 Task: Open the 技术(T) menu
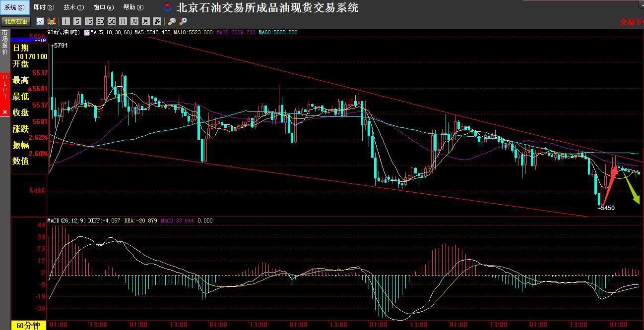(x=73, y=7)
